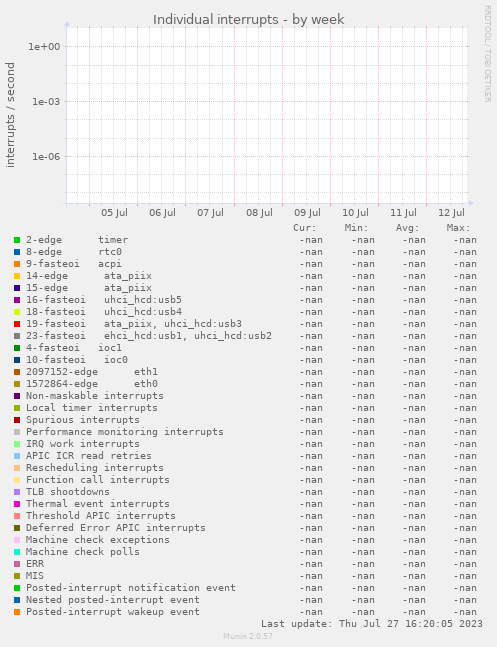Select the purple TLB shootdowns swatch
This screenshot has height=647, width=497.
(17, 492)
